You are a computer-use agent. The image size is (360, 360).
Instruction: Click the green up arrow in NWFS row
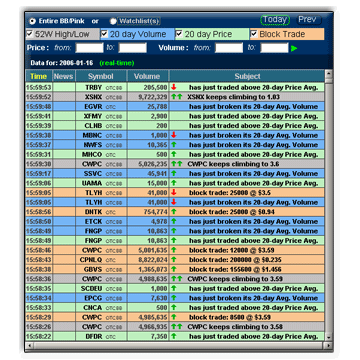173,145
